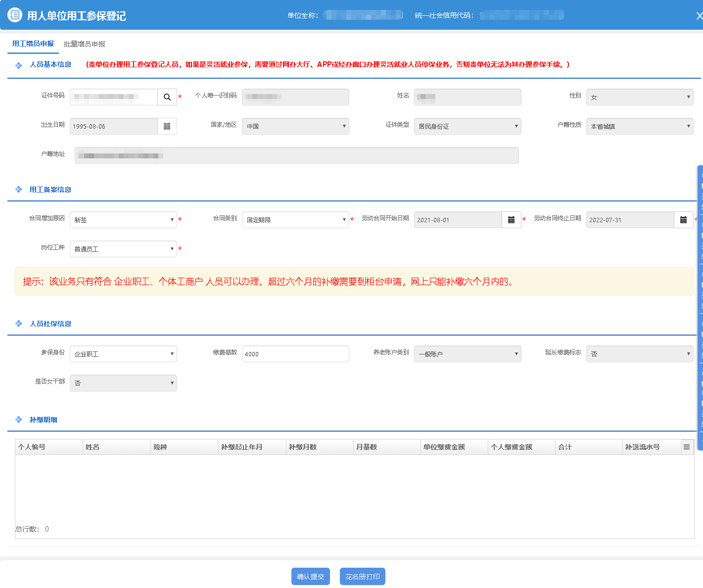Click the 确认提交 button
Screen dimensions: 703x588
pos(310,577)
